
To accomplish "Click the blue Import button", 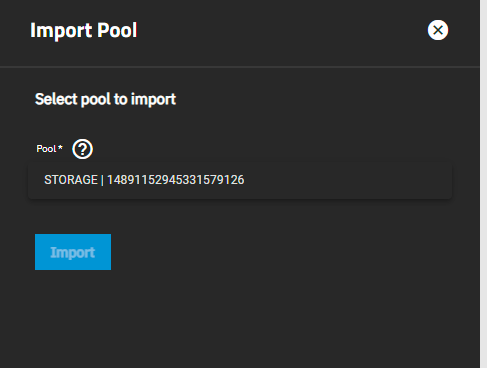I will click(x=73, y=252).
